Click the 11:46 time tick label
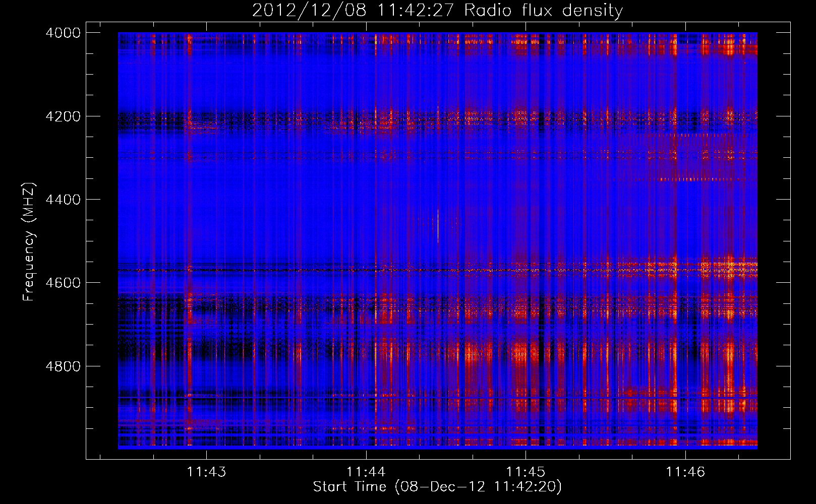Image resolution: width=816 pixels, height=504 pixels. pyautogui.click(x=685, y=472)
